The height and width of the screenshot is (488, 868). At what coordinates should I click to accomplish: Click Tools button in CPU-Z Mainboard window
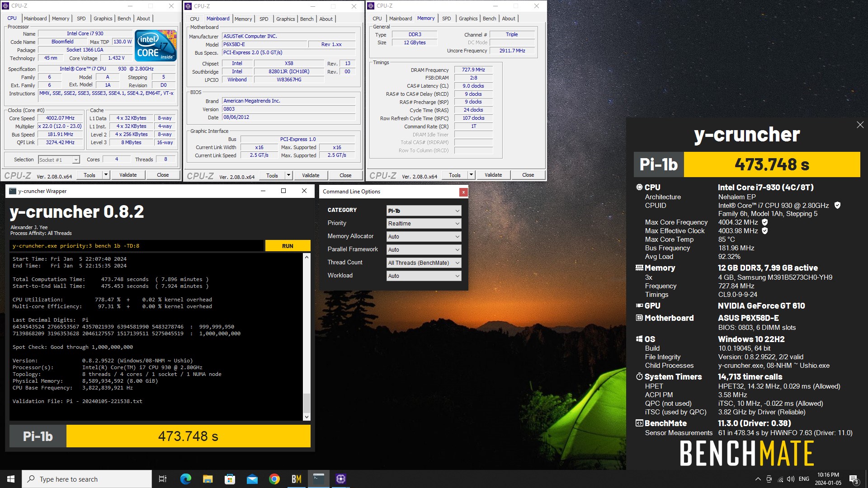[x=272, y=175]
